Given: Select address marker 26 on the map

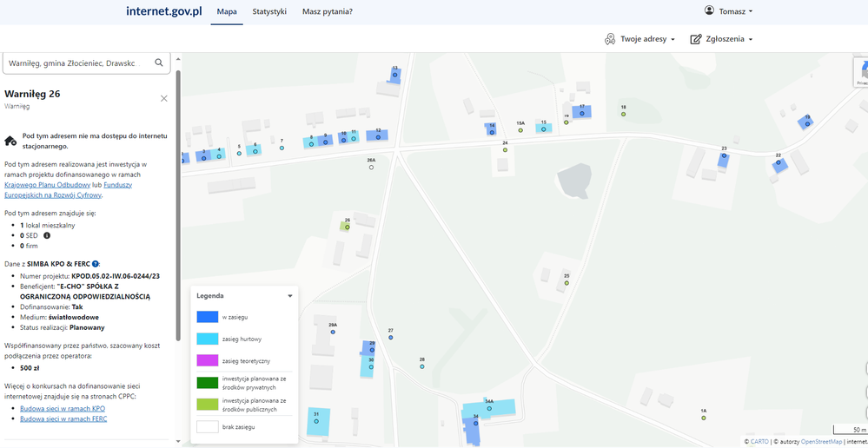Looking at the screenshot, I should [x=347, y=227].
